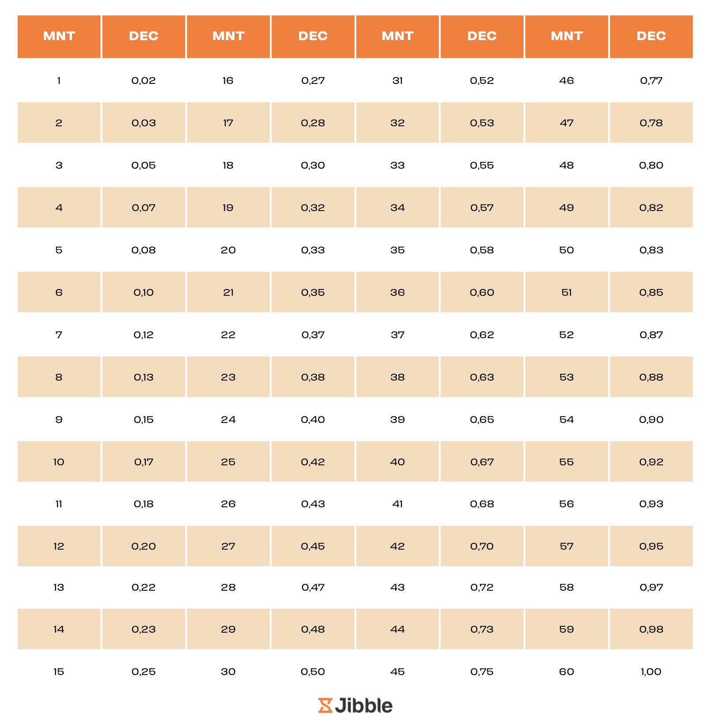This screenshot has width=709, height=728.
Task: Select the decimal value 1,00
Action: click(651, 671)
